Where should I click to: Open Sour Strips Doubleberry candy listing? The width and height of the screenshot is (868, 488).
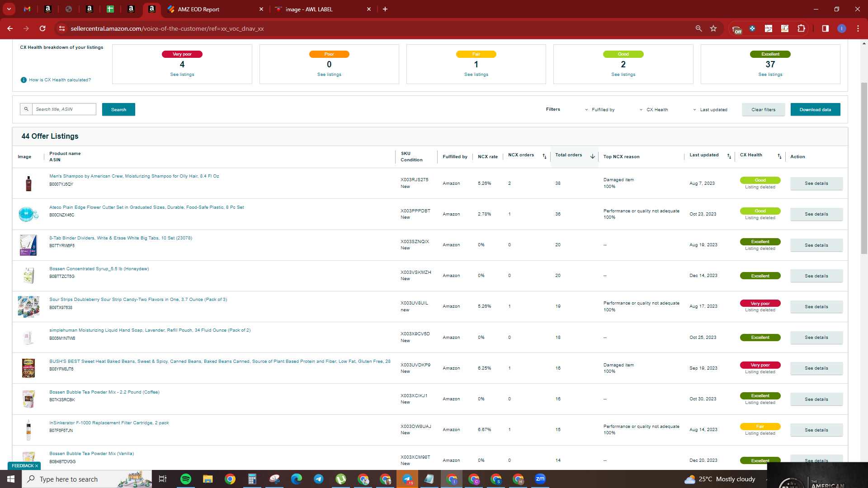(x=138, y=300)
